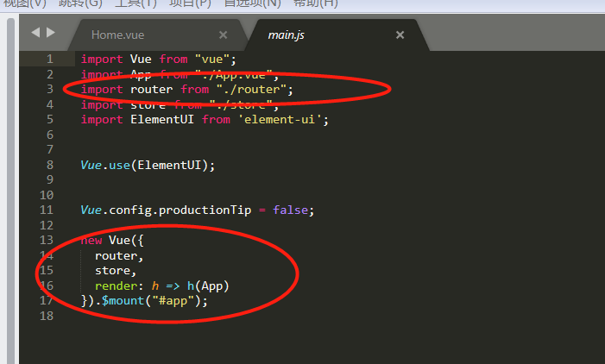Click h(App) on line 16

[x=208, y=286]
